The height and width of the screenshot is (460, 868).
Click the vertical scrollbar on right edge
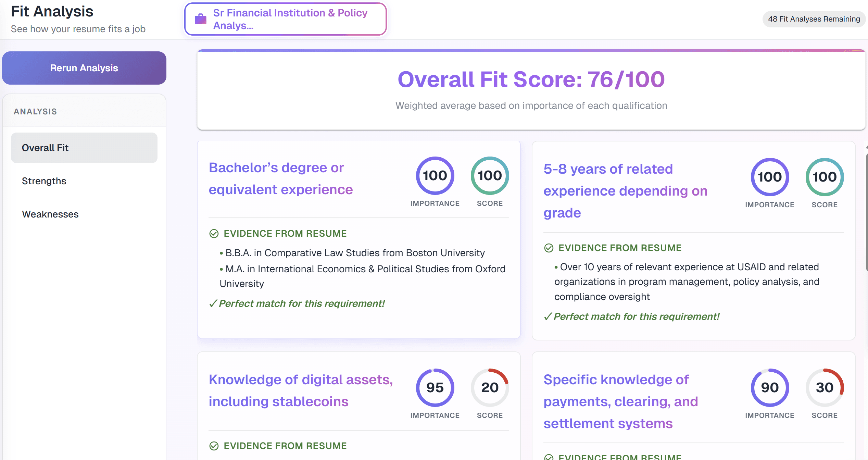coord(866,212)
